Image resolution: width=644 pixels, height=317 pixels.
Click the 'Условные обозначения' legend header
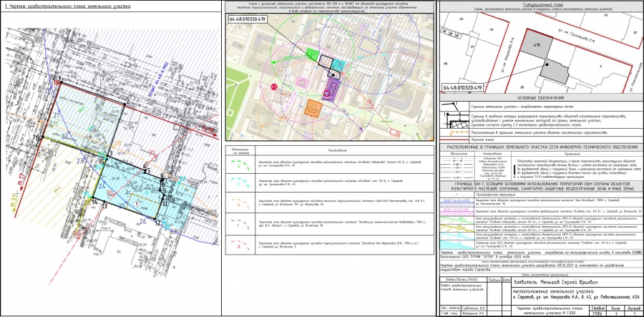click(540, 97)
